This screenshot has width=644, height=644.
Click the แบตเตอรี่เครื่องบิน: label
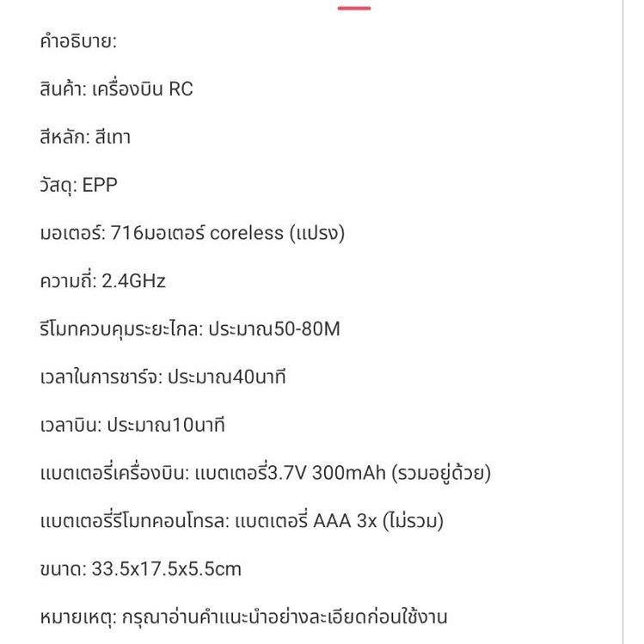114,473
